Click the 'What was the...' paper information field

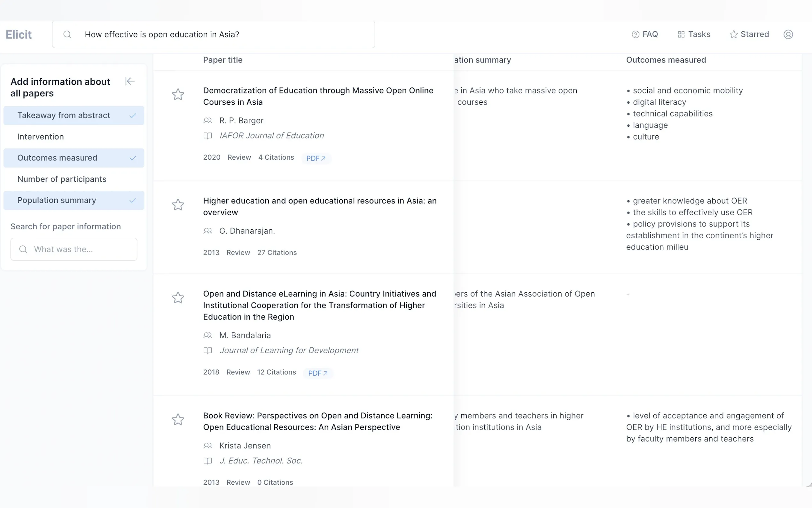[74, 249]
